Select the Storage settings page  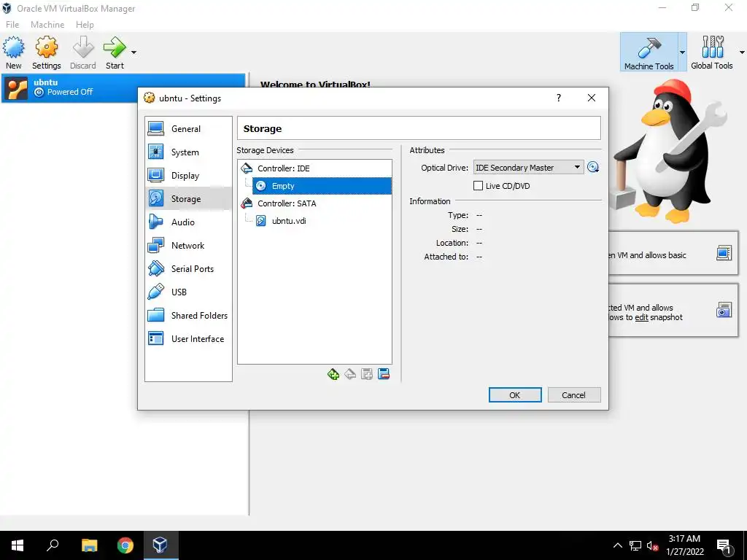pos(188,198)
